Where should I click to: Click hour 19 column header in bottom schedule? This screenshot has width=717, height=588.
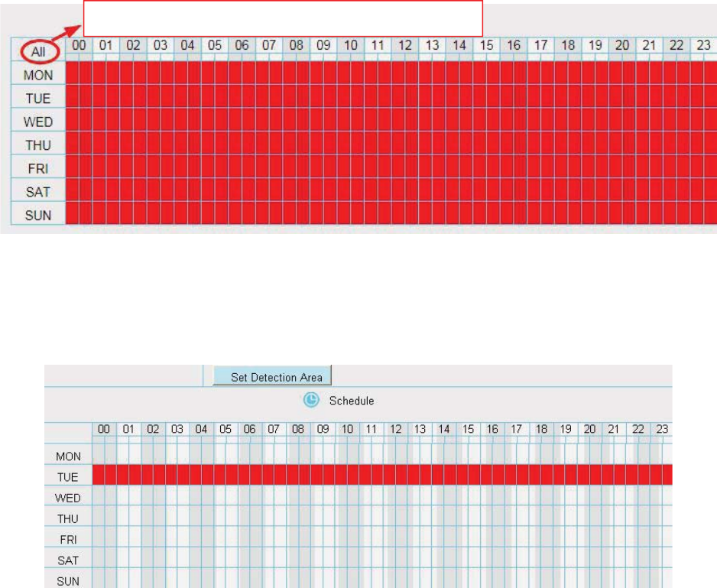[x=566, y=429]
